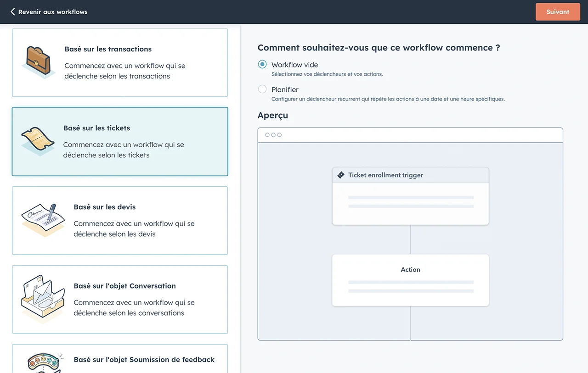Screen dimensions: 588x373
Task: Click the Ticket enrollment trigger block
Action: coord(410,196)
